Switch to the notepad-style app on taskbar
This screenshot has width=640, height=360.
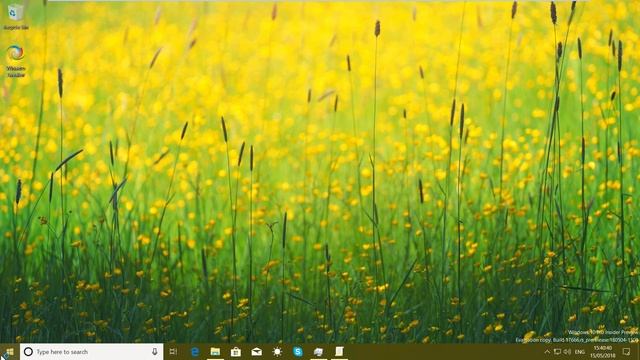pos(339,352)
